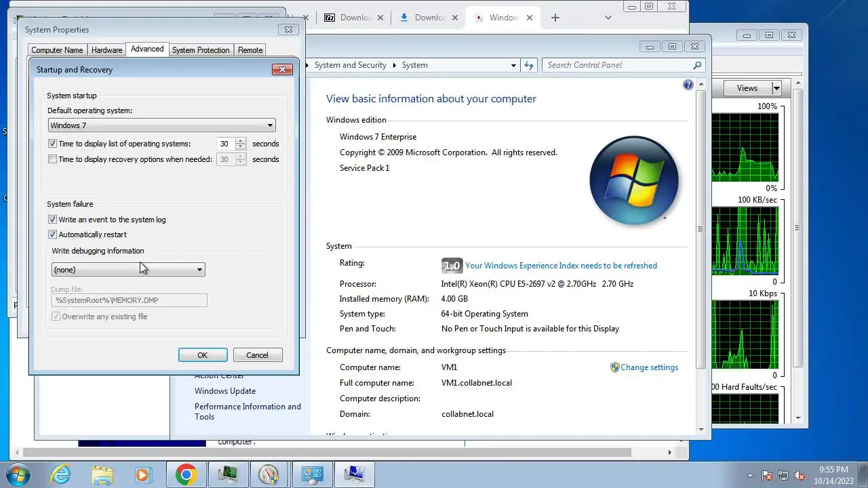Click the Views button in Resource Monitor
Viewport: 868px width, 488px height.
pos(747,88)
